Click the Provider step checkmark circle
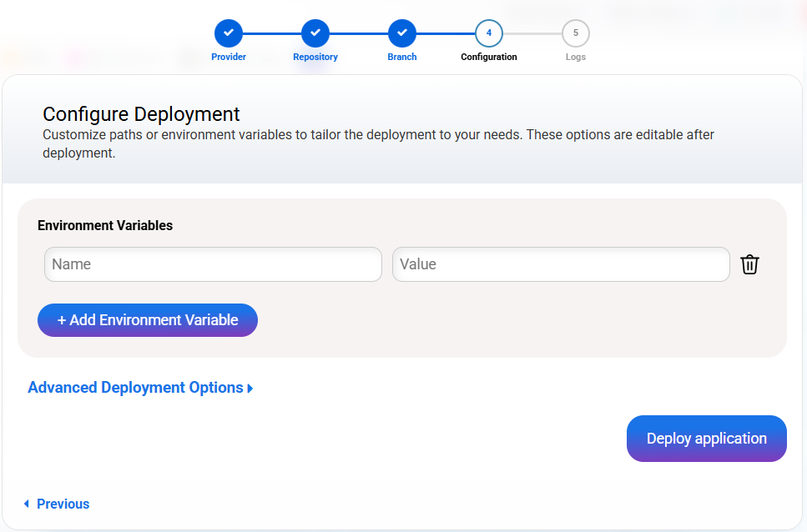 coord(229,33)
